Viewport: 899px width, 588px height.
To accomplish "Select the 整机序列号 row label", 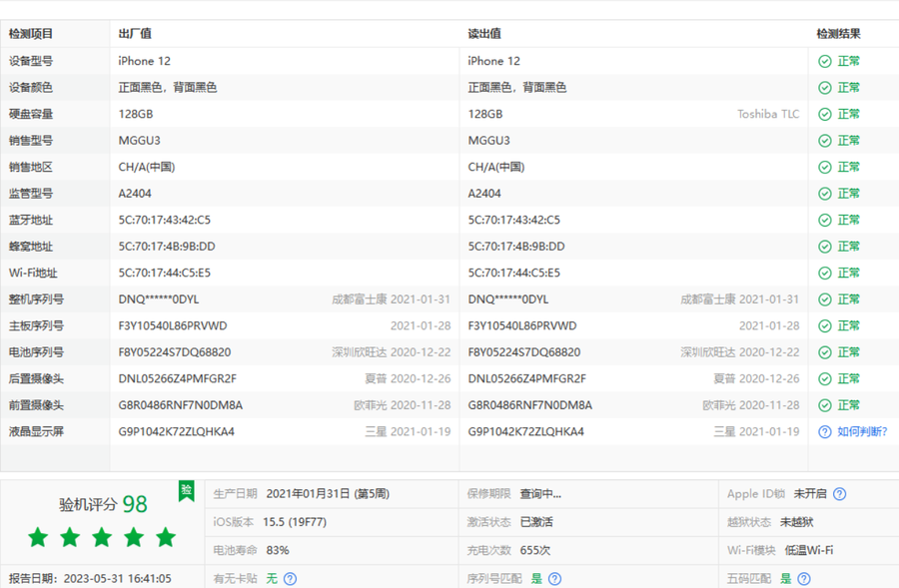I will 37,299.
